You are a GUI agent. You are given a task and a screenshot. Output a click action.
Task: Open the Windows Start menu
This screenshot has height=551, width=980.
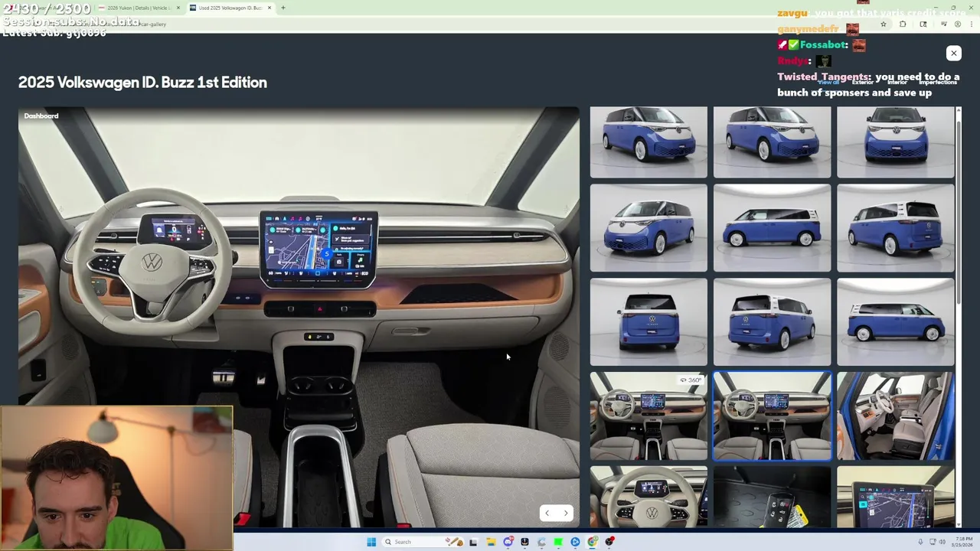pos(371,542)
